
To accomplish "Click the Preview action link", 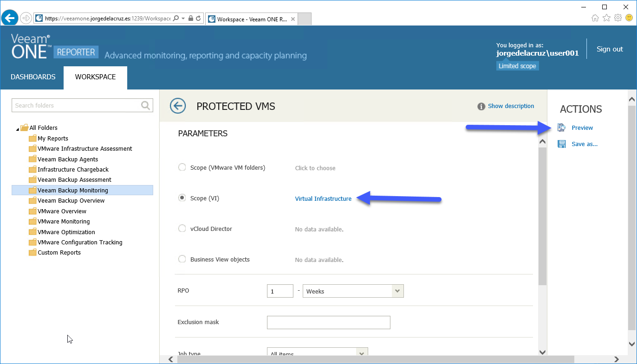I will [x=582, y=128].
